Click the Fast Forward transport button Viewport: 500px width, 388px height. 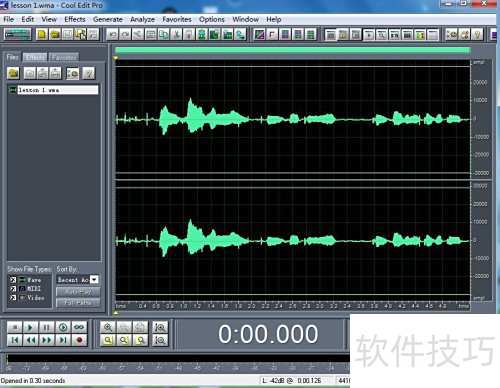pyautogui.click(x=47, y=340)
